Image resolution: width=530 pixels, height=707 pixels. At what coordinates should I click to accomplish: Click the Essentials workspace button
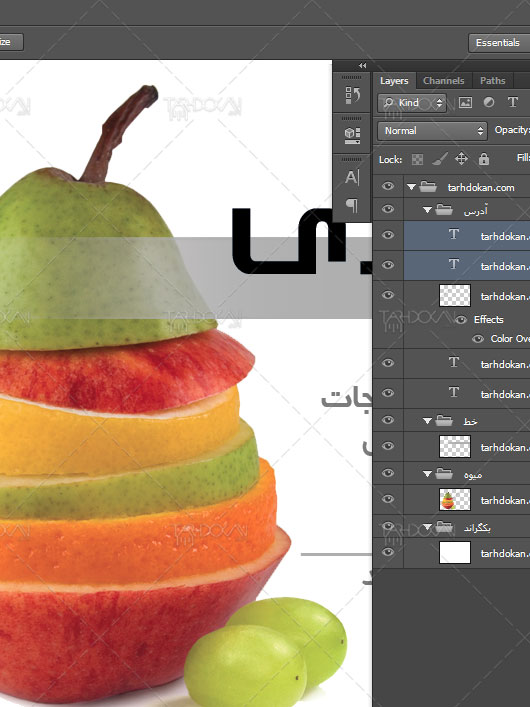[498, 43]
